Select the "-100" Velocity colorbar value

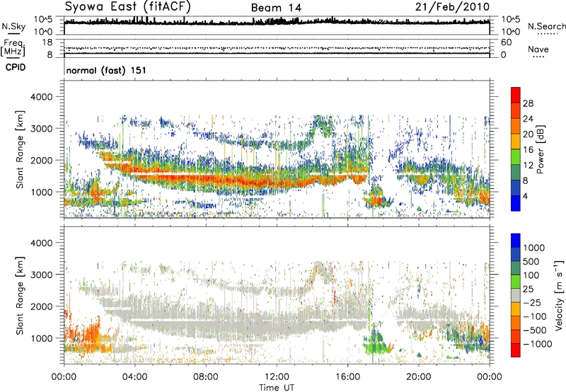click(534, 316)
